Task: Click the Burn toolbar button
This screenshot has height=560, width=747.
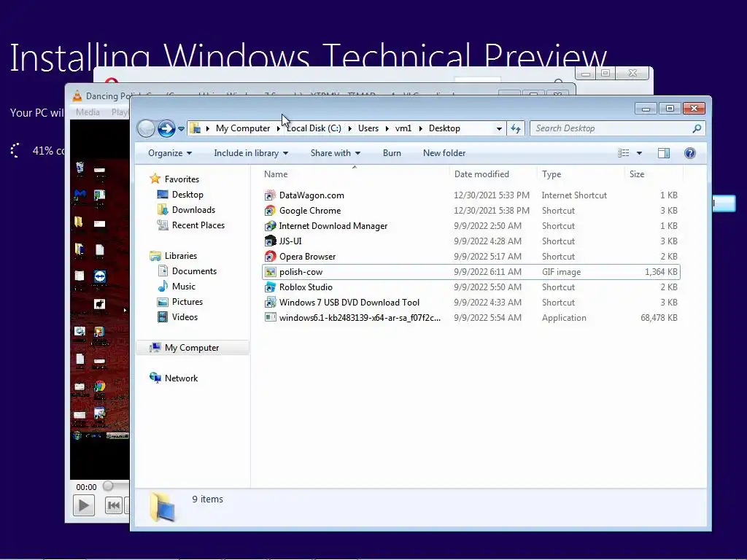Action: click(392, 153)
